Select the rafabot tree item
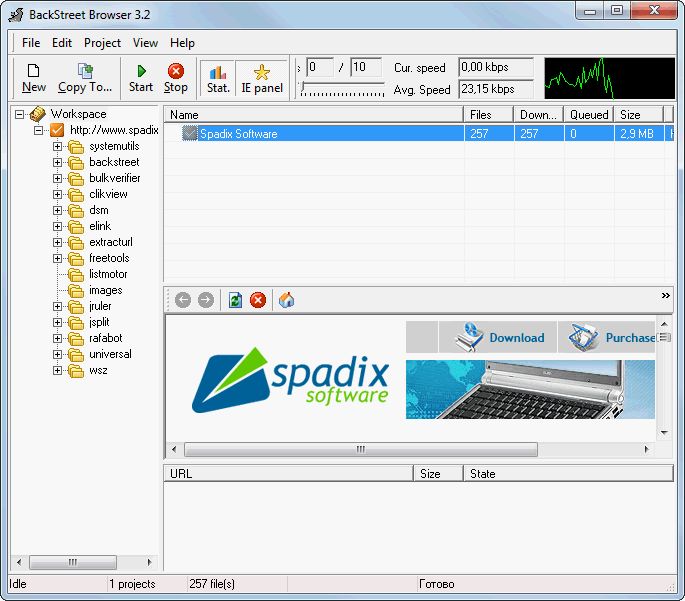685x601 pixels. pyautogui.click(x=105, y=338)
